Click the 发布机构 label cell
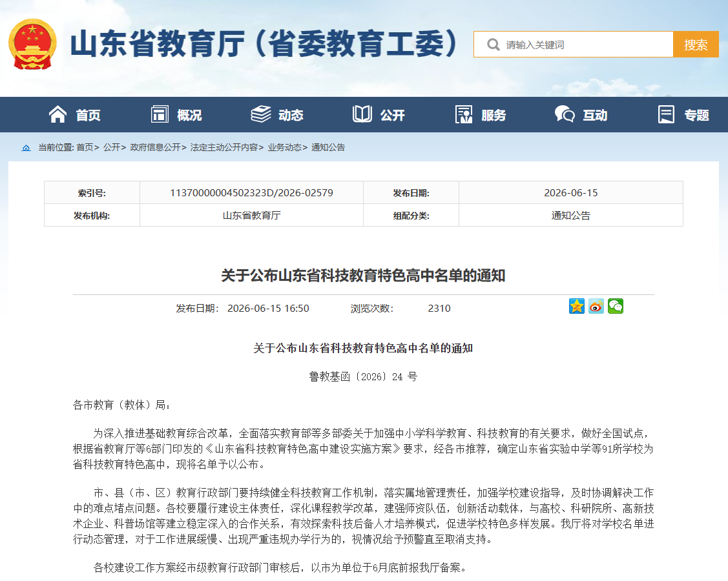This screenshot has width=728, height=581. click(x=92, y=216)
